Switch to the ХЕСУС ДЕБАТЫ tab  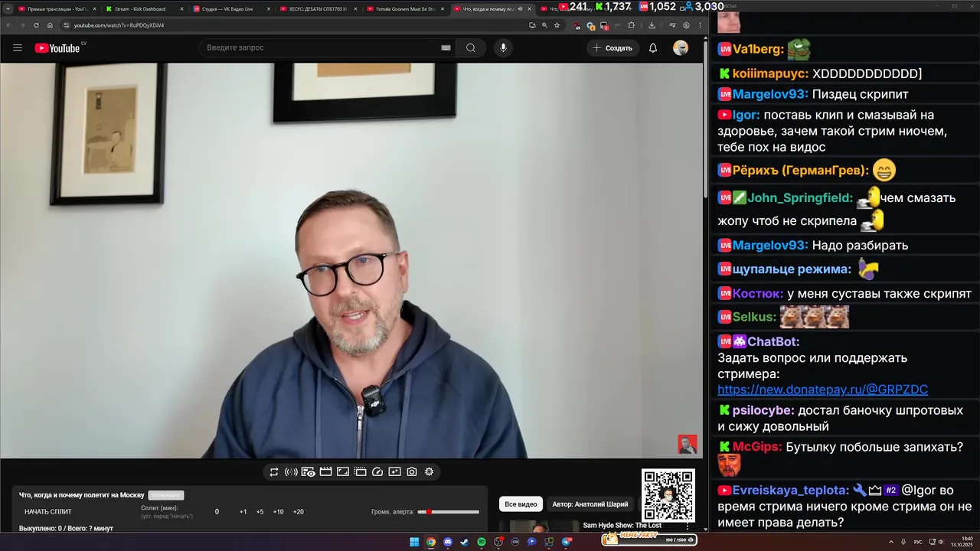click(x=317, y=9)
